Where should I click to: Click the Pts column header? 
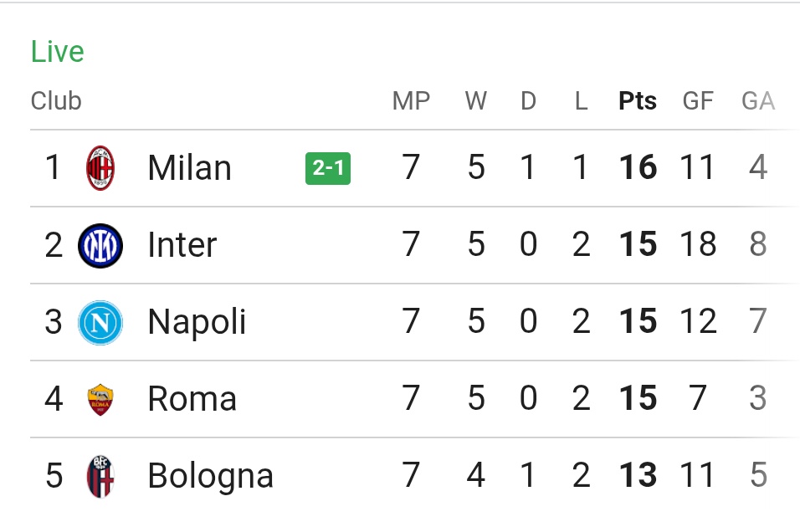click(x=638, y=100)
